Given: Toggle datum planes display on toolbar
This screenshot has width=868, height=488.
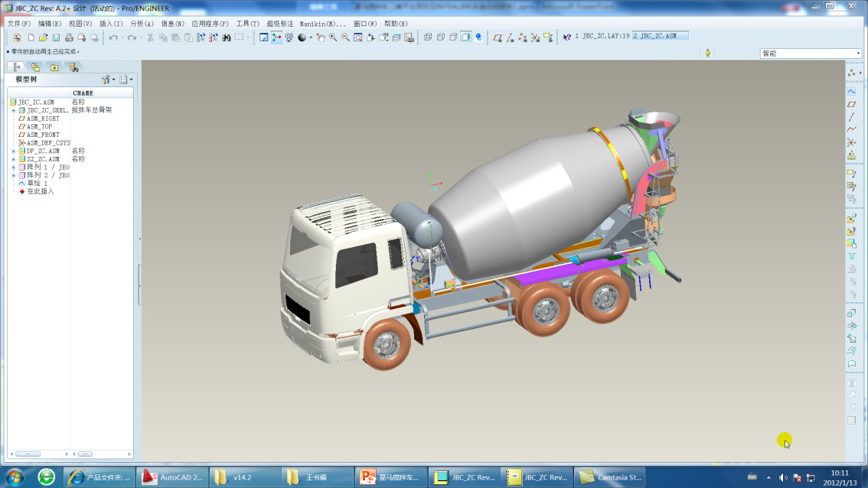Looking at the screenshot, I should click(498, 37).
